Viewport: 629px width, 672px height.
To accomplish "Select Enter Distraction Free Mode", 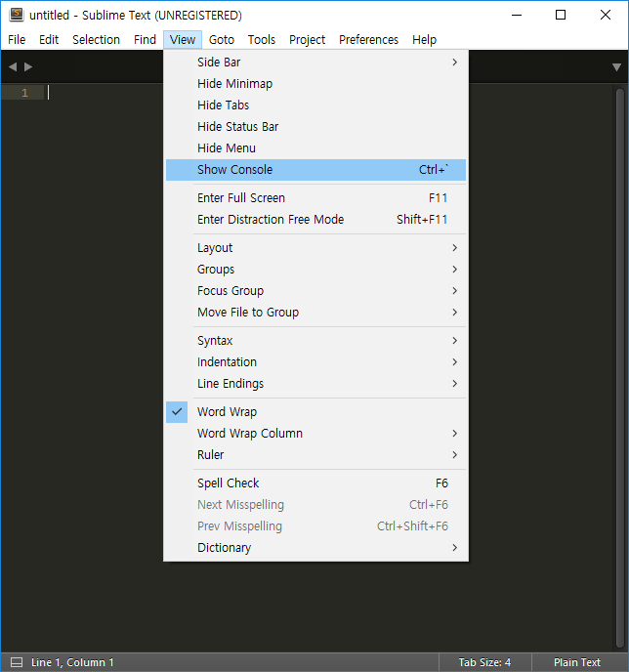I will (315, 220).
